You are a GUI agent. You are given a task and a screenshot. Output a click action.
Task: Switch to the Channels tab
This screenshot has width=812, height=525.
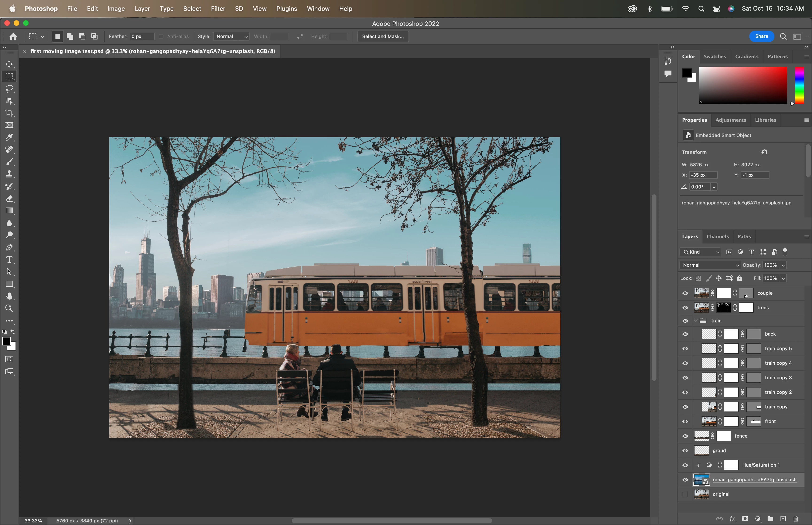(x=717, y=237)
